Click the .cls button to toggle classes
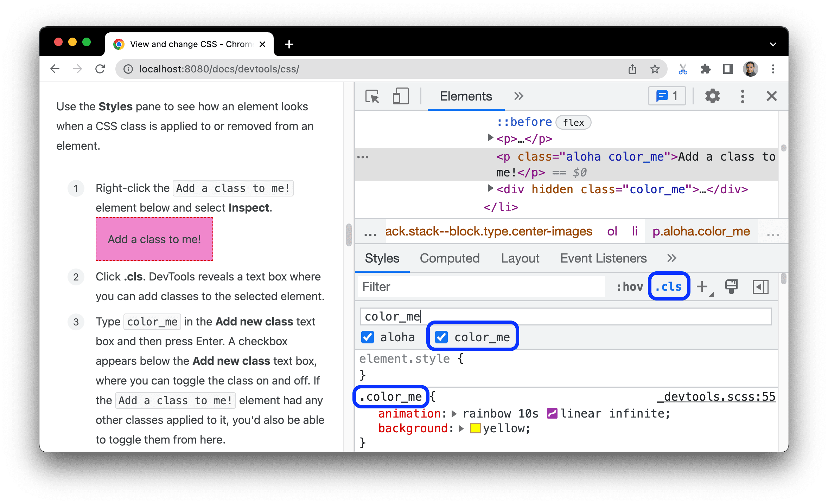Screen dimensions: 828x504 pos(668,286)
